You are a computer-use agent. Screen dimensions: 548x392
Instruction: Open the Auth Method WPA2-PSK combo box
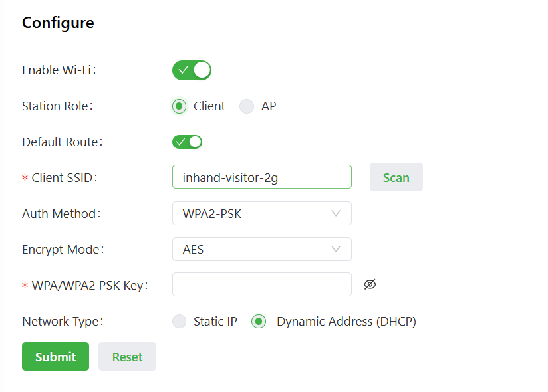click(261, 213)
